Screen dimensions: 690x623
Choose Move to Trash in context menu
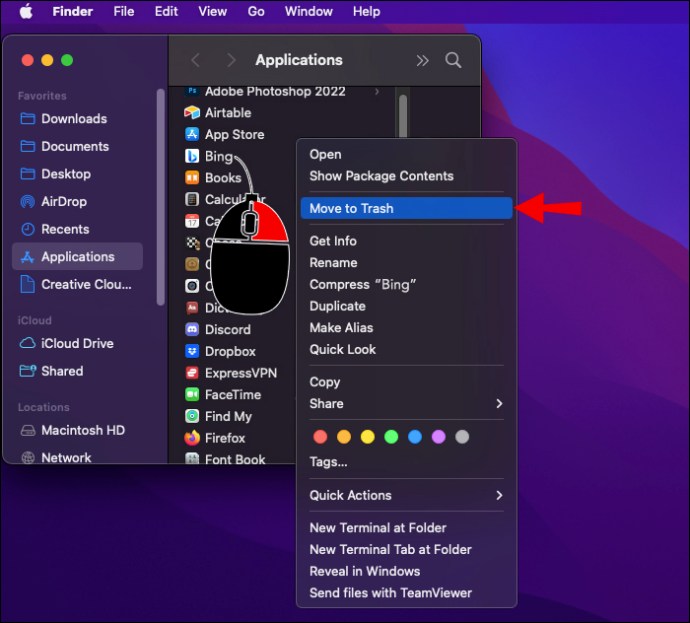(x=406, y=208)
